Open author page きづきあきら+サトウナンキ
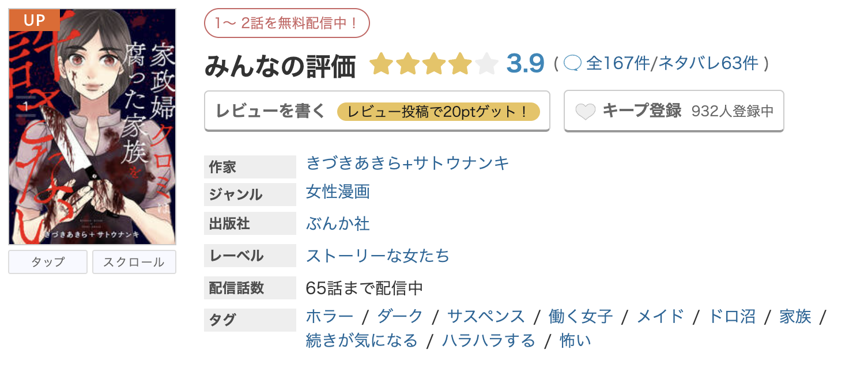 [x=406, y=164]
